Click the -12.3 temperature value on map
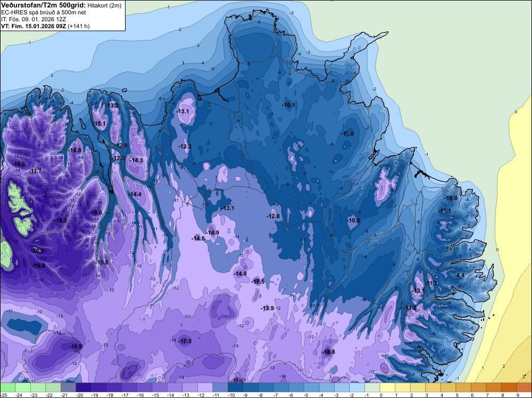This screenshot has height=398, width=532. click(x=119, y=158)
